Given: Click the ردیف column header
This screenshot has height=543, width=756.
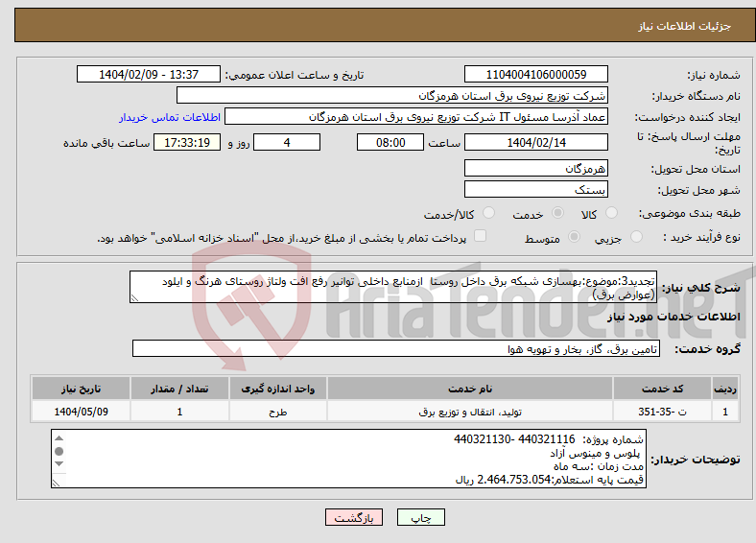Looking at the screenshot, I should 725,389.
